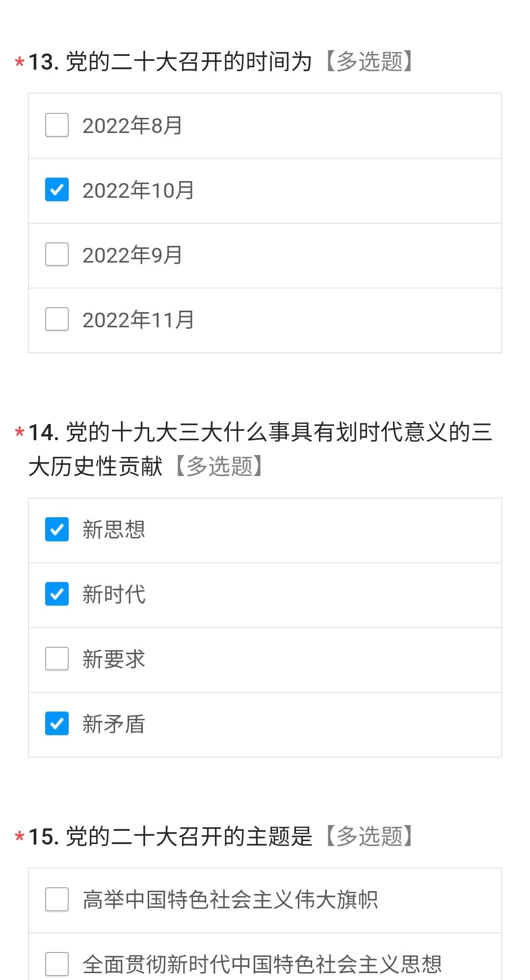
Task: Click the 2022年10月 option text
Action: pyautogui.click(x=138, y=190)
